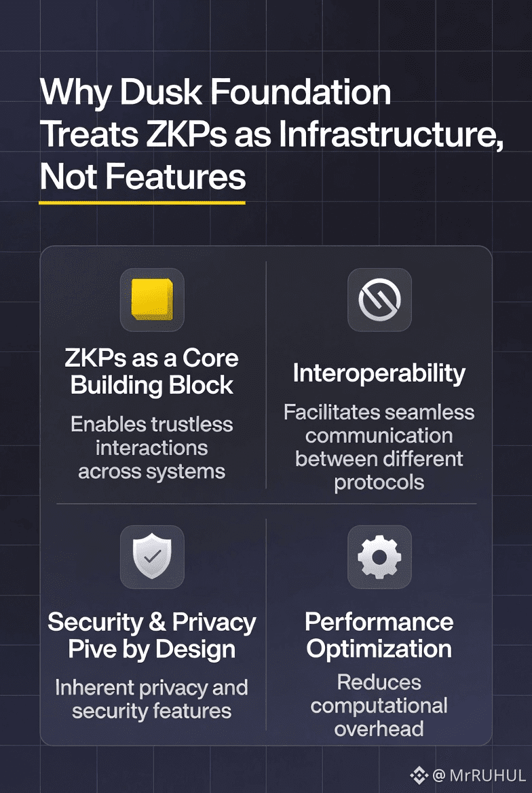Click the horizontal divider between card rows
Viewport: 532px width, 793px height.
(x=266, y=504)
